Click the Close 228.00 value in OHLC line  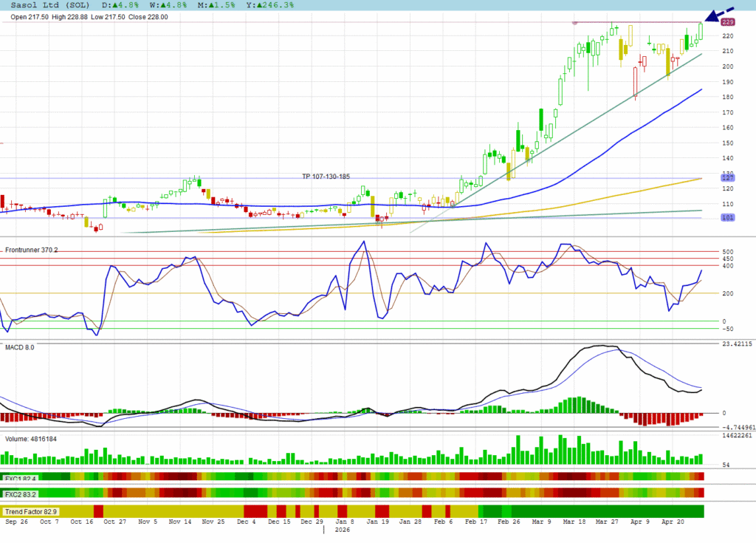point(148,17)
